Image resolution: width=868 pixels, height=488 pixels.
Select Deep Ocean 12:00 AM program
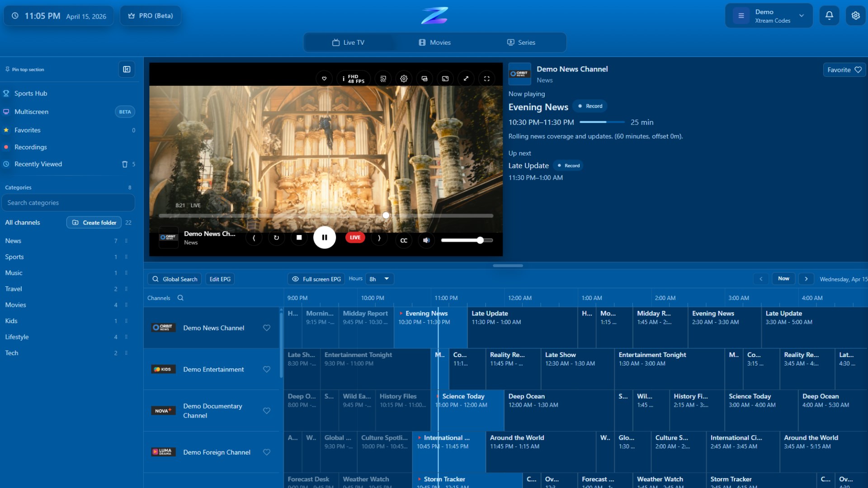pyautogui.click(x=559, y=410)
